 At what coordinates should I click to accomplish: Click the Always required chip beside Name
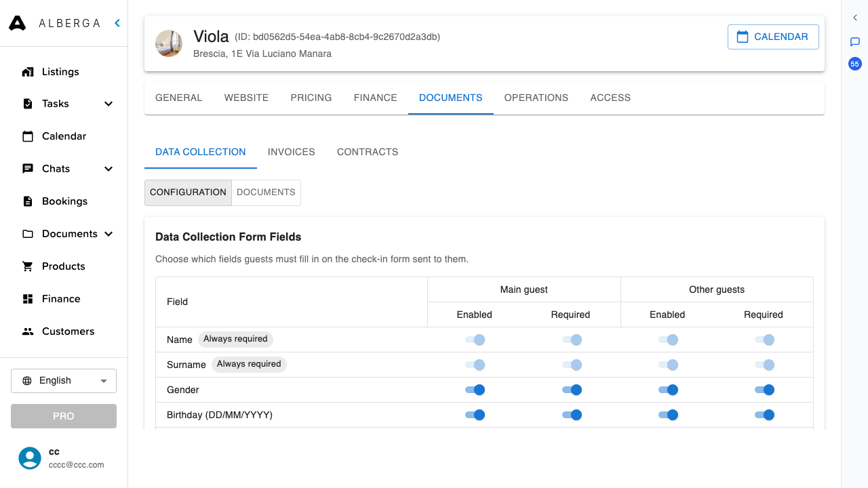tap(235, 339)
